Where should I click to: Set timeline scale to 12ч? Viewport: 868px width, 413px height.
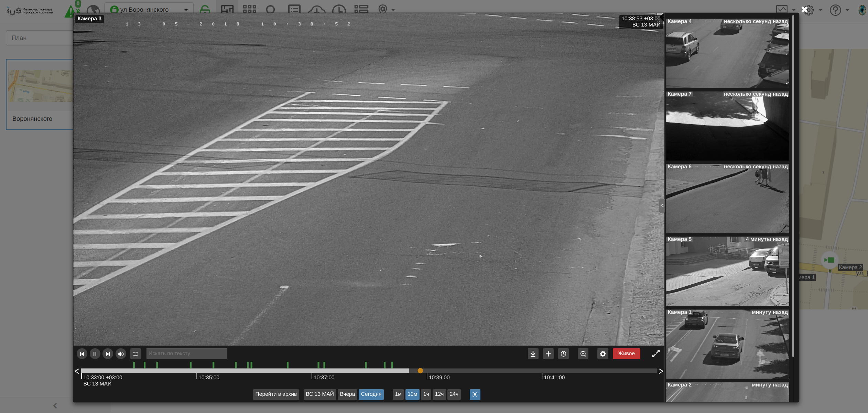coord(439,394)
